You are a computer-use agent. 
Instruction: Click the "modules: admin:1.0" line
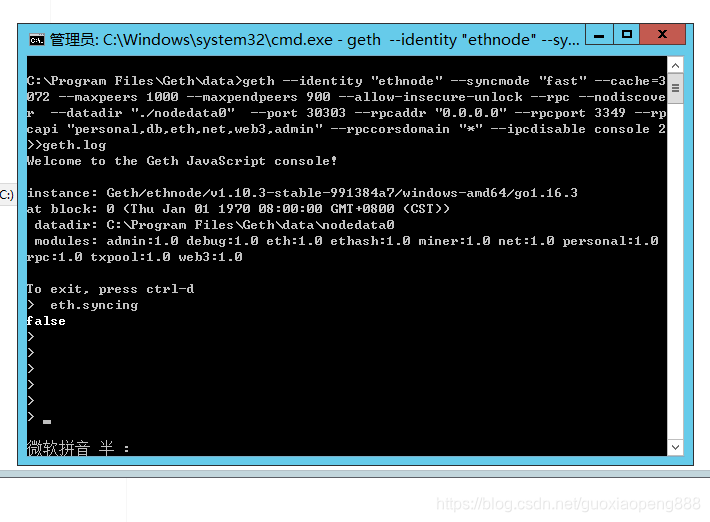pyautogui.click(x=346, y=241)
